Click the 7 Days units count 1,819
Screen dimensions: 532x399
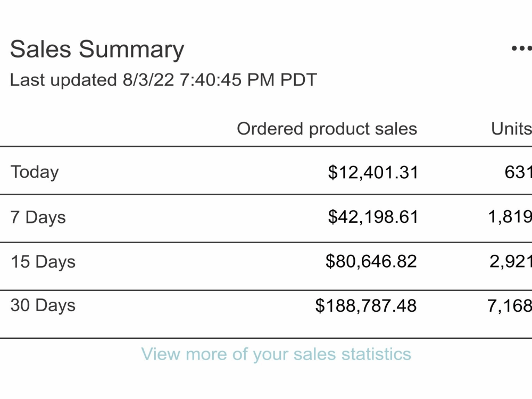(510, 217)
